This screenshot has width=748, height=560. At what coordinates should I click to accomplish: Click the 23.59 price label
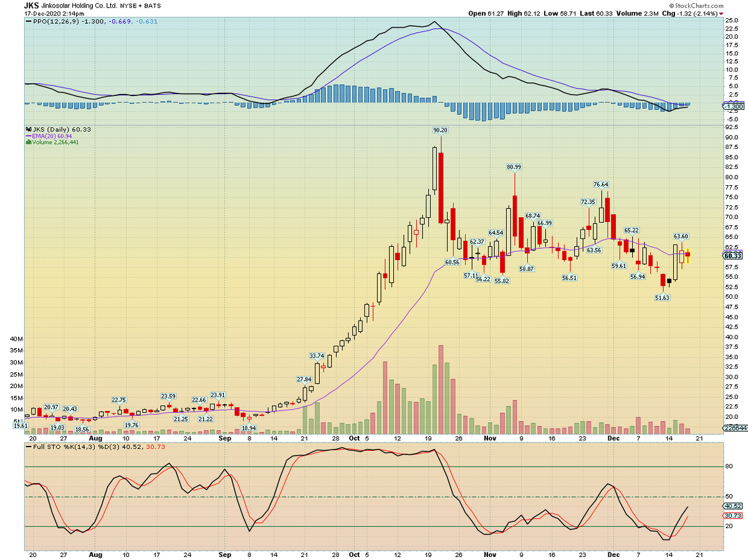pyautogui.click(x=168, y=396)
